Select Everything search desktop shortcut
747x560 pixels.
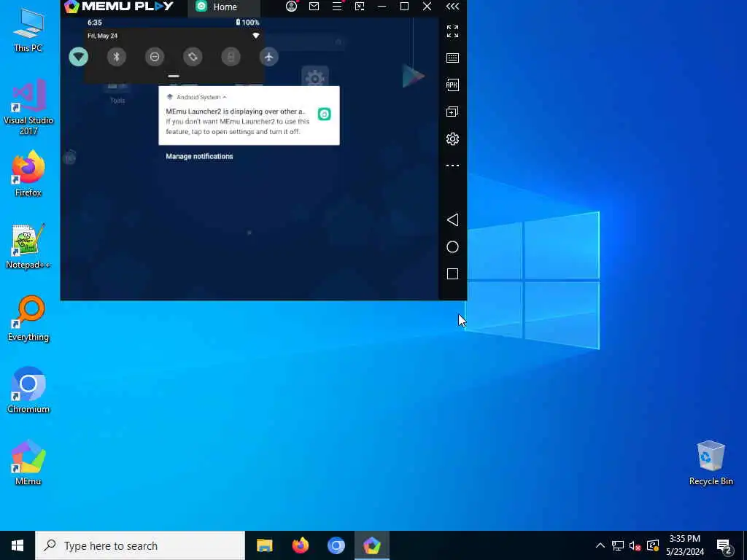(28, 319)
